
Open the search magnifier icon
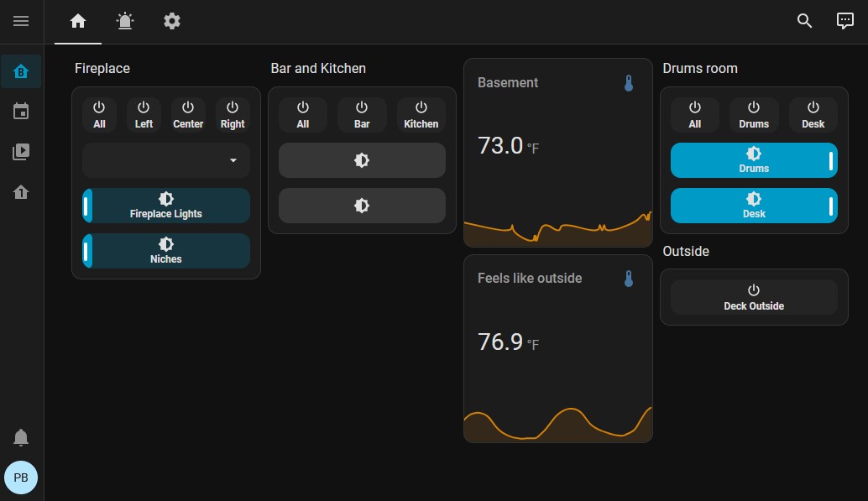[x=804, y=21]
